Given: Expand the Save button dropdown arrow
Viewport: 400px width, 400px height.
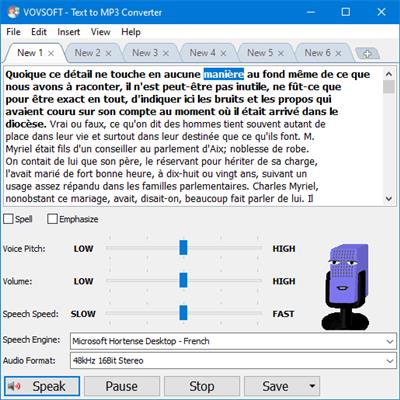Looking at the screenshot, I should (312, 386).
